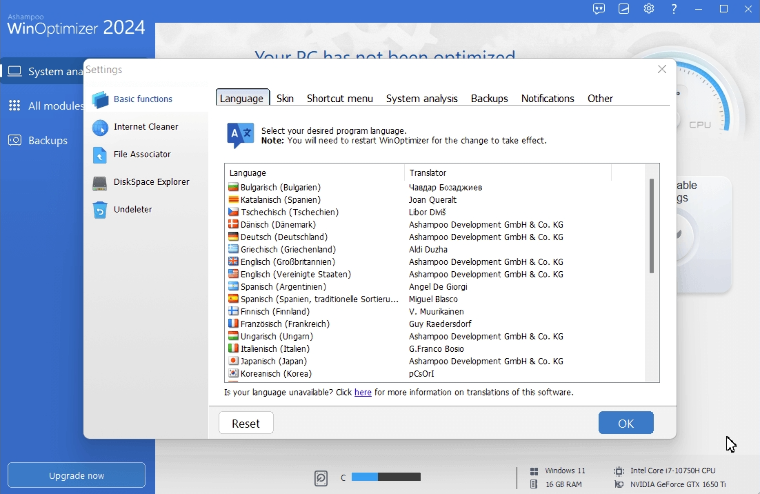The image size is (760, 494).
Task: Open File Associator settings section
Action: coord(141,154)
